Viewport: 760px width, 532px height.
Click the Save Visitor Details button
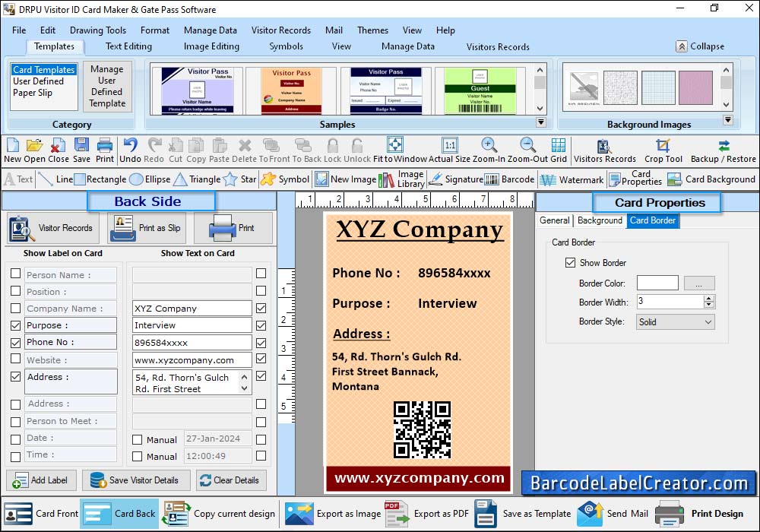(x=136, y=480)
